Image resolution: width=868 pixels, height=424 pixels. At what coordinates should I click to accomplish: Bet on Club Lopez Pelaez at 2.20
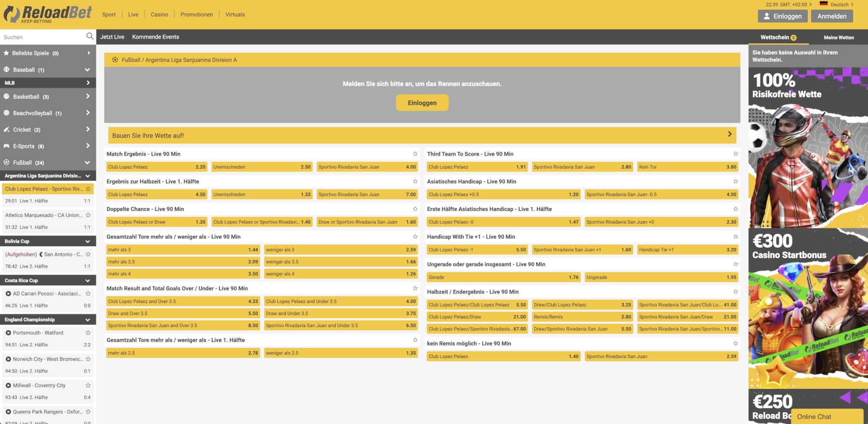pos(157,167)
